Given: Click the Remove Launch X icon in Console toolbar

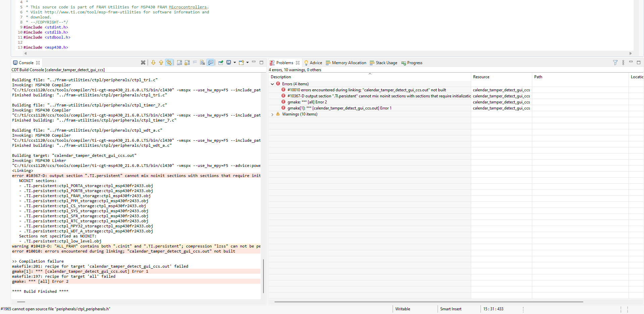Looking at the screenshot, I should (143, 62).
